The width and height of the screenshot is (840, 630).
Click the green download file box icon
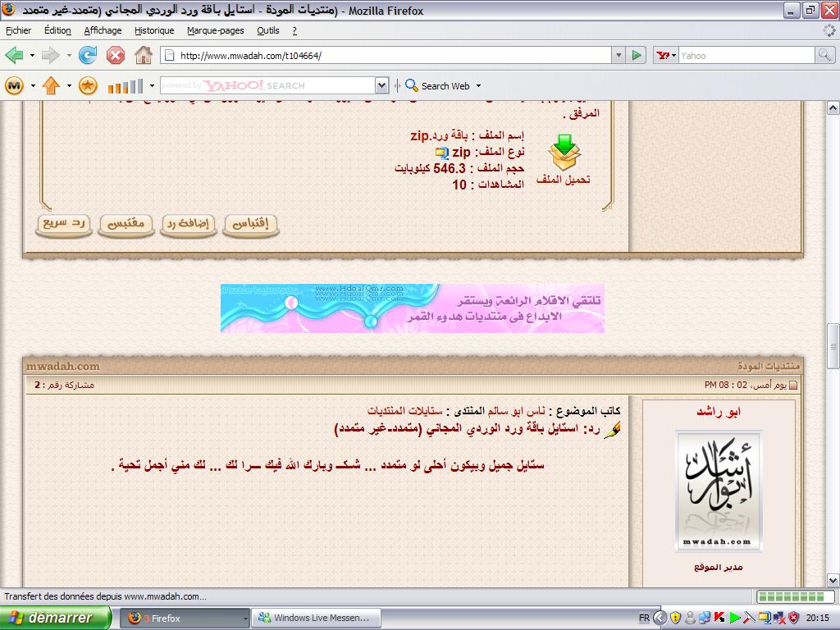point(564,153)
